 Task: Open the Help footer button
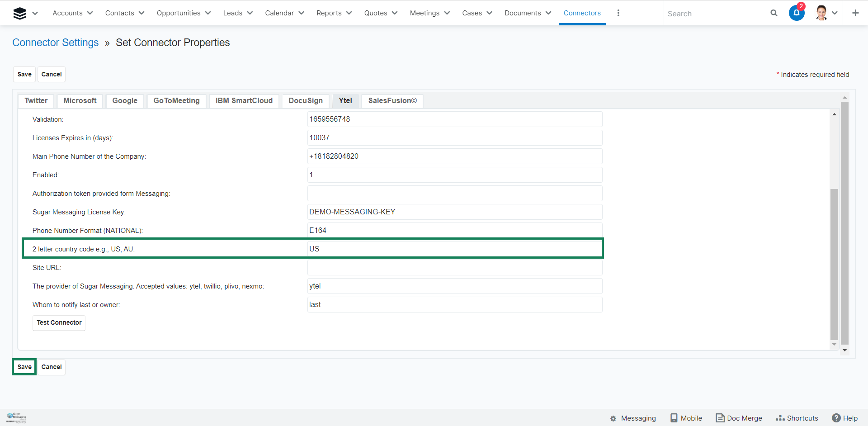844,418
